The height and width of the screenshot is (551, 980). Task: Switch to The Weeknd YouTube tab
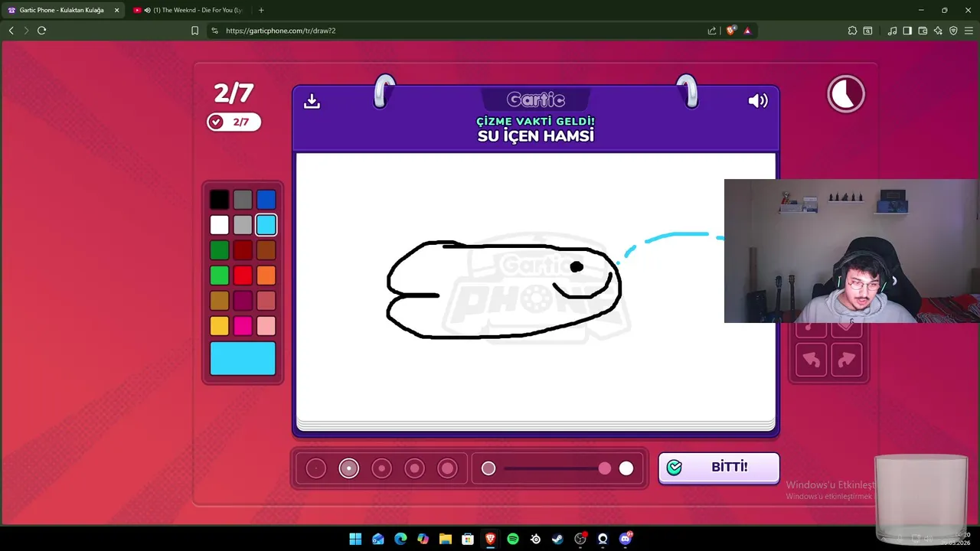[x=190, y=10]
